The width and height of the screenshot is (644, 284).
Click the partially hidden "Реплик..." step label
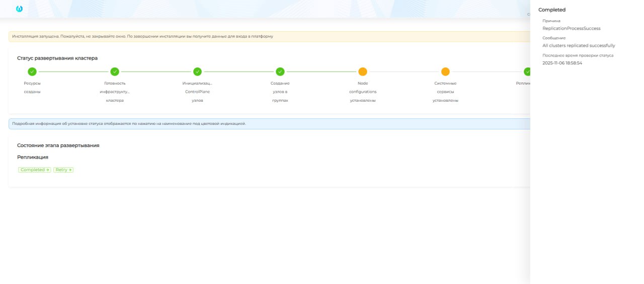[523, 83]
